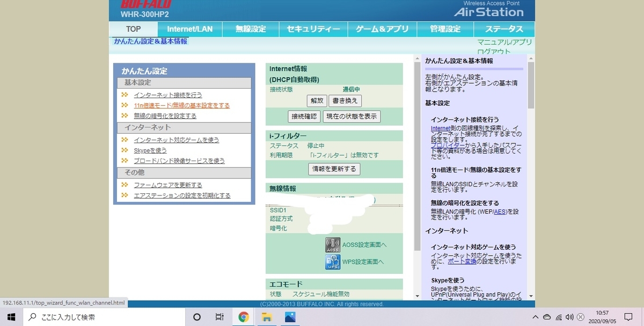Open マニュアル/アプリ link
The image size is (644, 326).
coord(505,42)
